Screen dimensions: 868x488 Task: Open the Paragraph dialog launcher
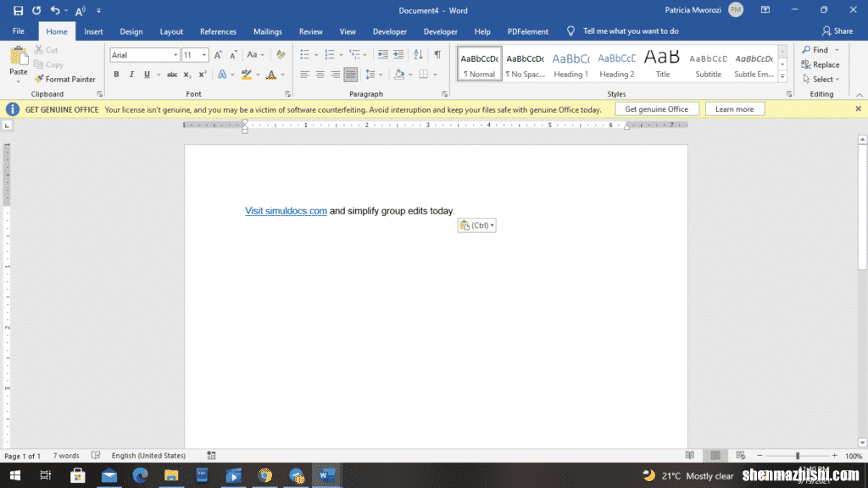pyautogui.click(x=444, y=94)
